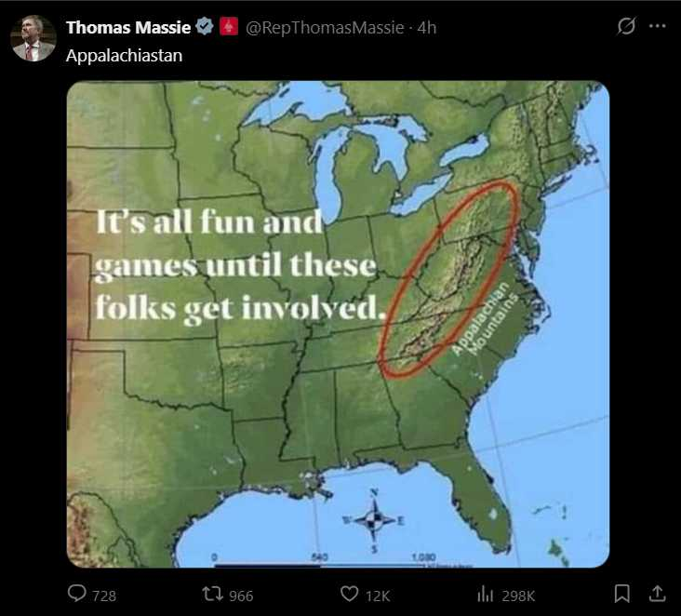This screenshot has width=681, height=616.
Task: Click the repost arrows icon
Action: coord(211,594)
